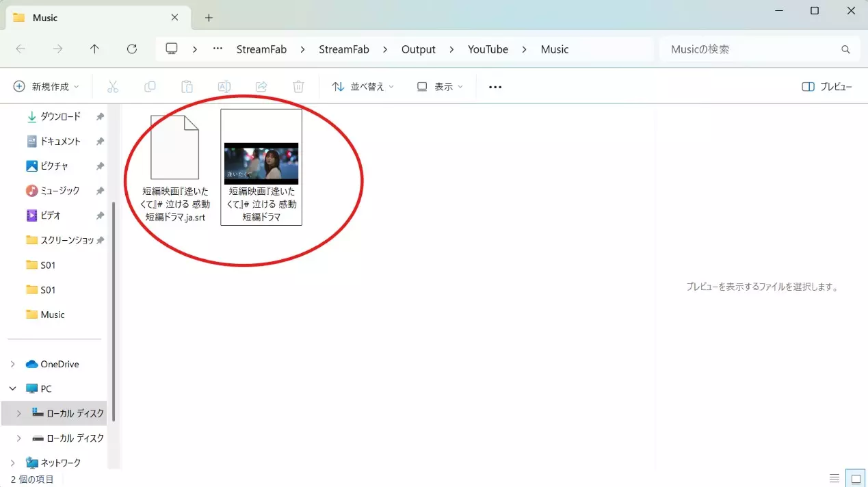Unpin ビデオ via its pin icon
This screenshot has width=868, height=487.
click(100, 215)
